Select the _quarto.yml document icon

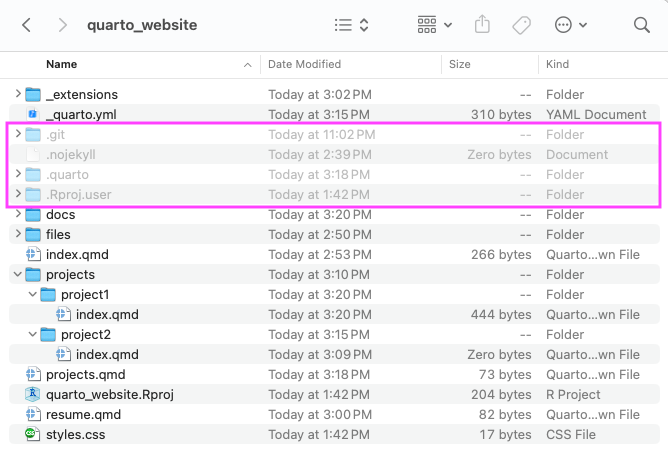(32, 114)
